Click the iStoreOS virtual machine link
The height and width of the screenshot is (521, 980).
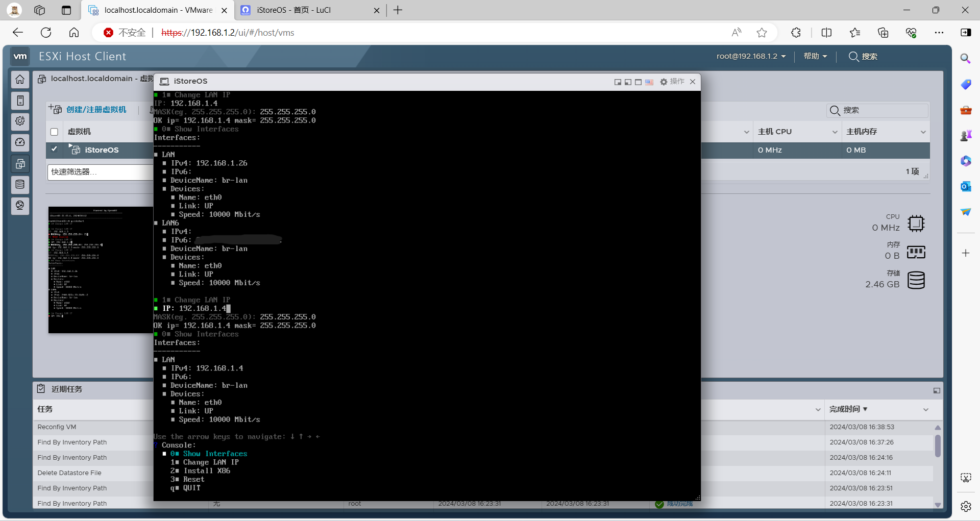[x=102, y=150]
